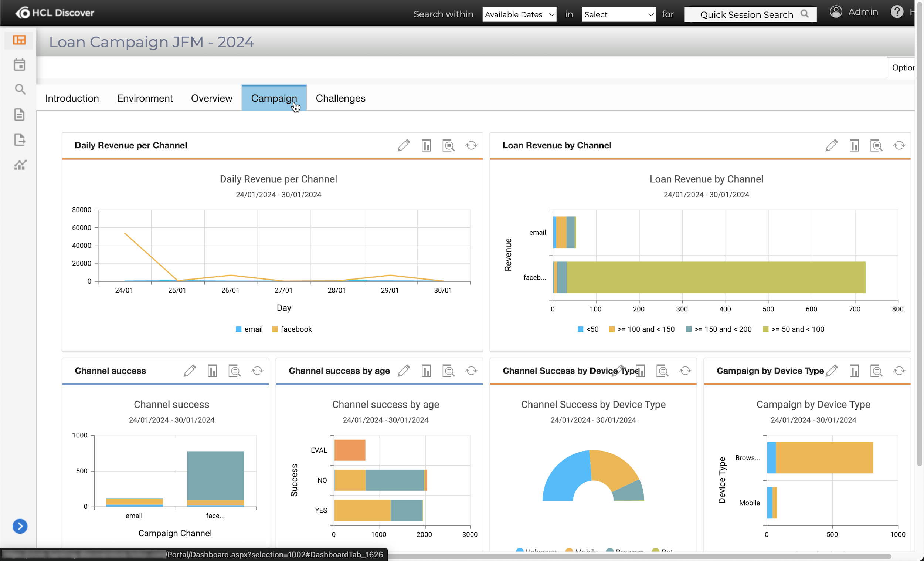Click the Options button
Image resolution: width=924 pixels, height=561 pixels.
pos(902,68)
